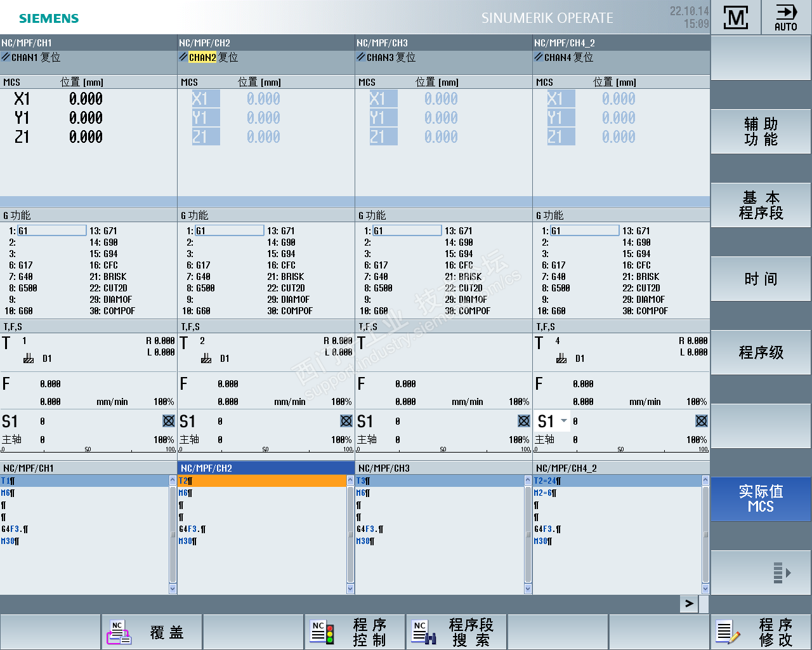The height and width of the screenshot is (650, 812).
Task: Click the tool number 4 in channel 4
Action: tap(558, 341)
